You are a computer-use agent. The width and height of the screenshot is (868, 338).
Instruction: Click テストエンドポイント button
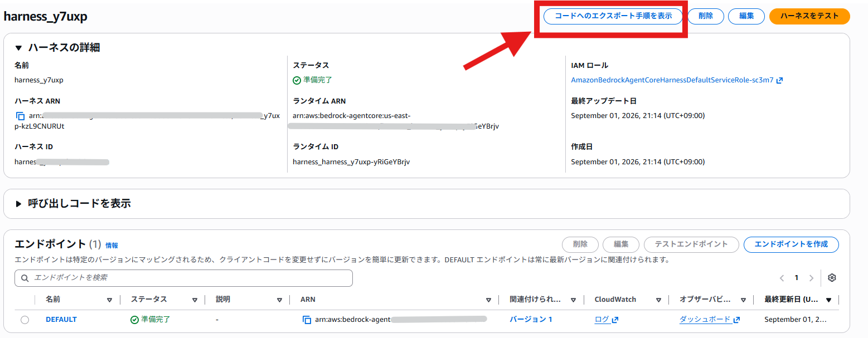pyautogui.click(x=691, y=244)
